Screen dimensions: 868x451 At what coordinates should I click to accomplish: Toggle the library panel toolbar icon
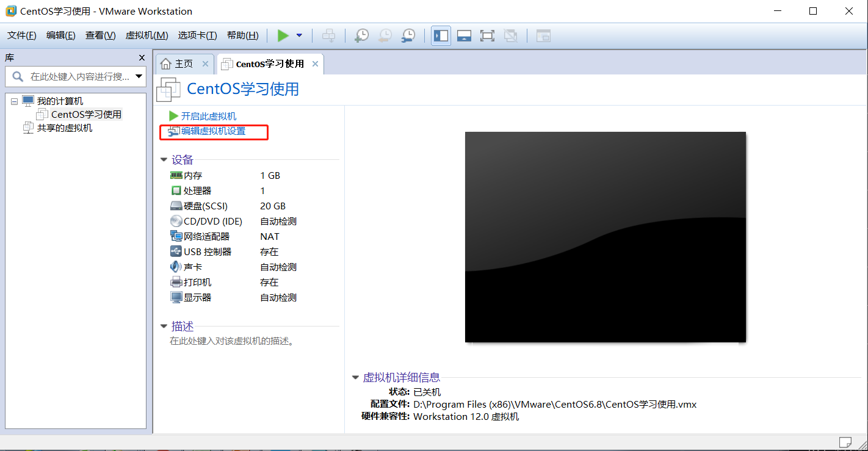tap(441, 35)
